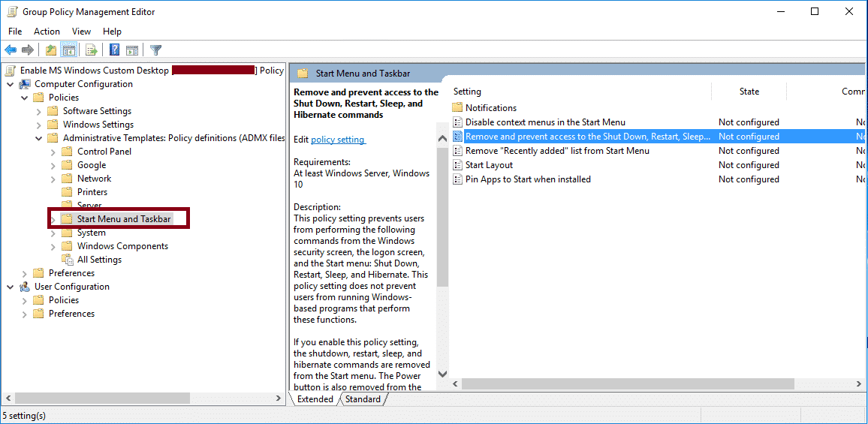Viewport: 868px width, 424px height.
Task: Open the View menu
Action: click(81, 32)
